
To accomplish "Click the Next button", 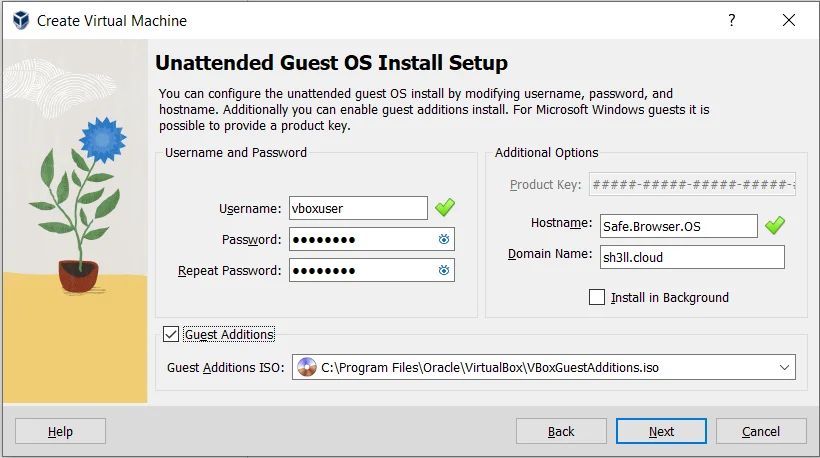I will pyautogui.click(x=661, y=431).
